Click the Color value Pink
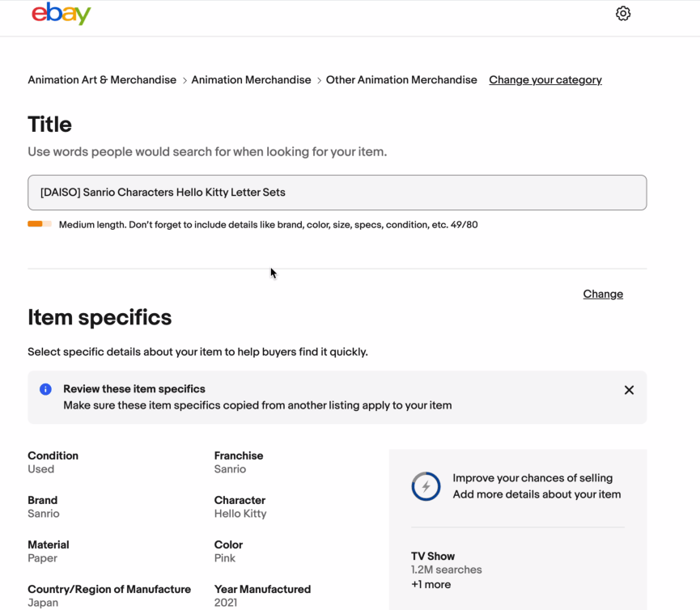The height and width of the screenshot is (610, 700). pos(225,558)
